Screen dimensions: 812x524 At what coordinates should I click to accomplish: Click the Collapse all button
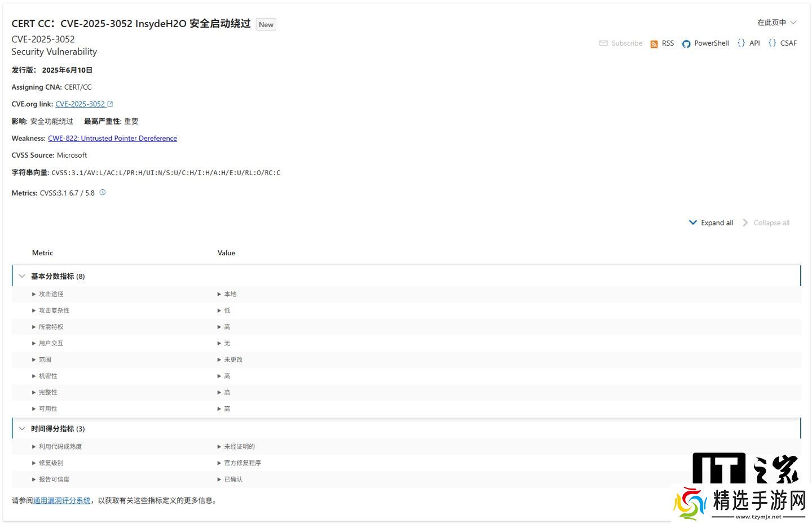tap(766, 223)
